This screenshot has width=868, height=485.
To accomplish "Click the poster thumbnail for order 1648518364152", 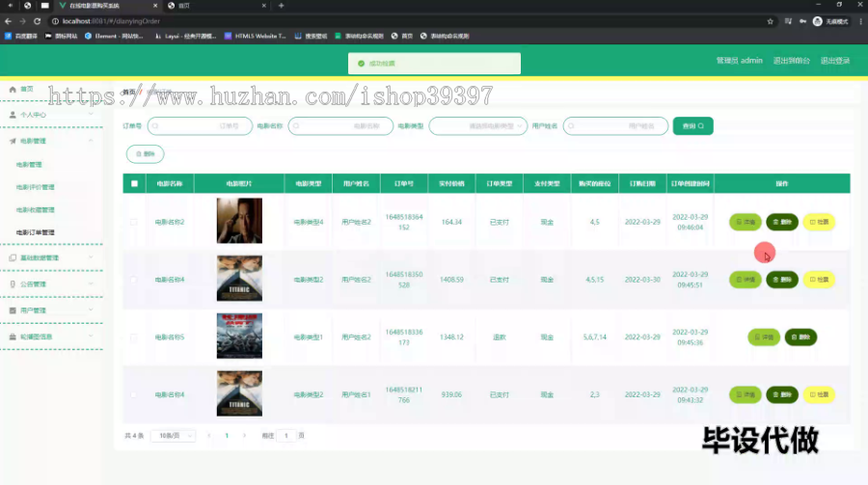I will 239,221.
